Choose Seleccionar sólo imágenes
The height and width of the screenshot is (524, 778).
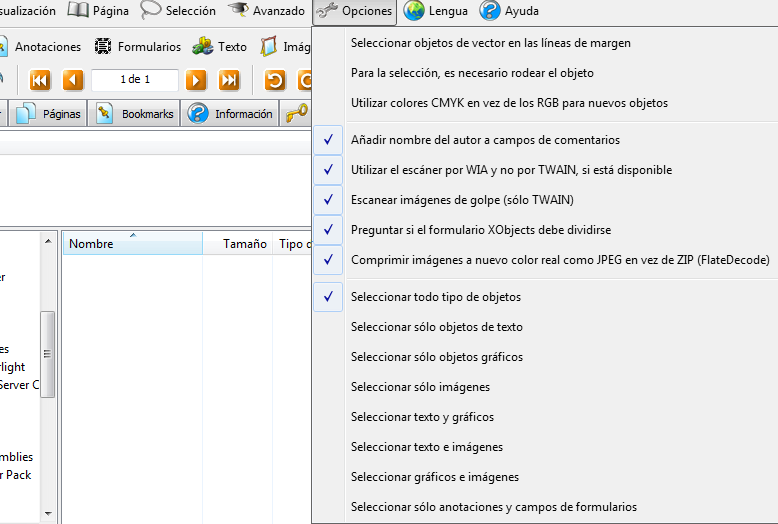(x=545, y=387)
